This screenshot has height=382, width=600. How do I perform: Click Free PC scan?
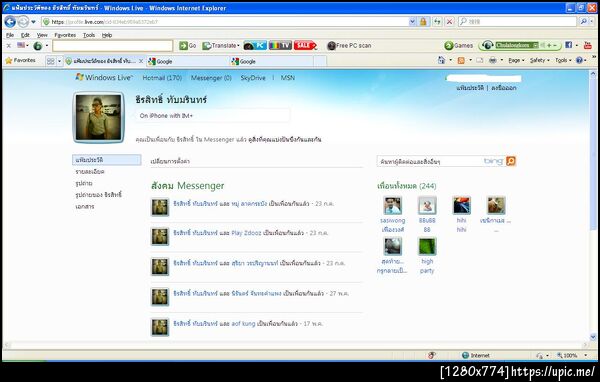[349, 46]
